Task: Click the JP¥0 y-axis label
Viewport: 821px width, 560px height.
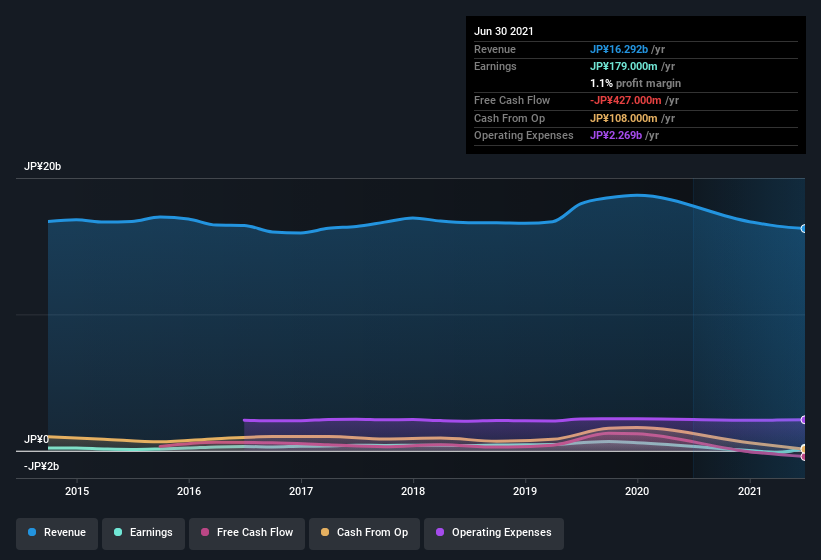Action: coord(36,439)
